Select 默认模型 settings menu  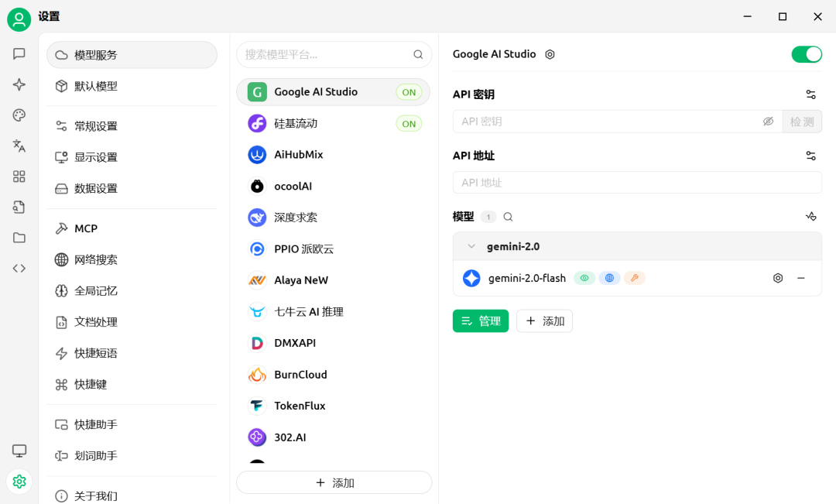pyautogui.click(x=132, y=86)
